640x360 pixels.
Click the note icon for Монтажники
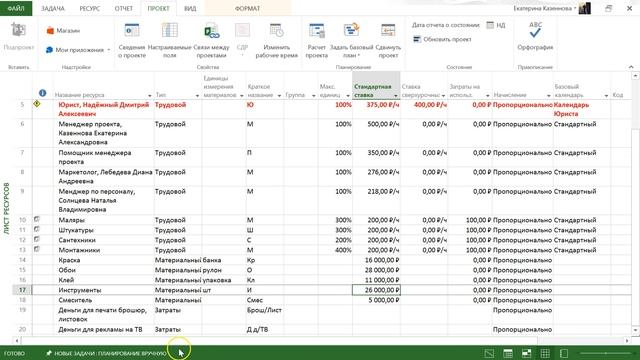point(37,249)
